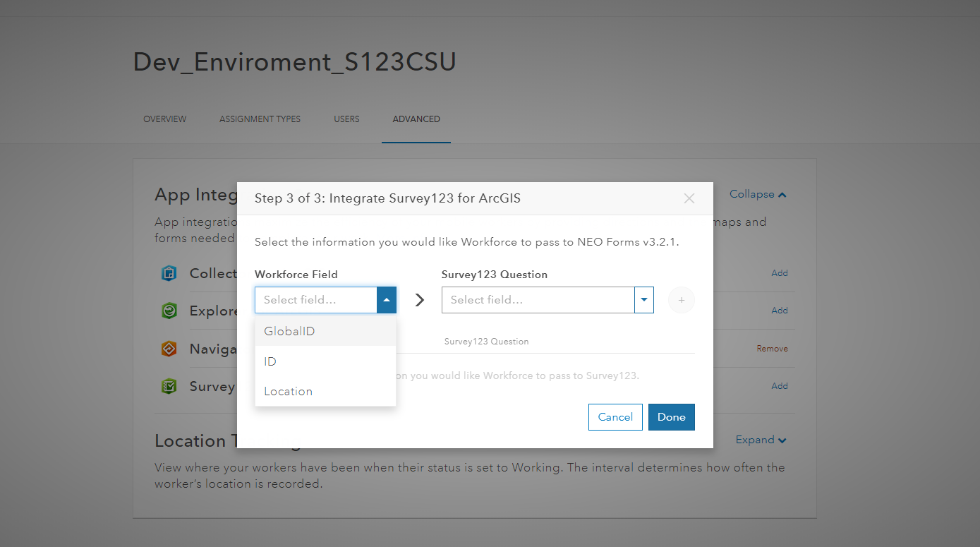Click the blue Workforce Field dropdown arrow
Image resolution: width=980 pixels, height=547 pixels.
[x=386, y=300]
